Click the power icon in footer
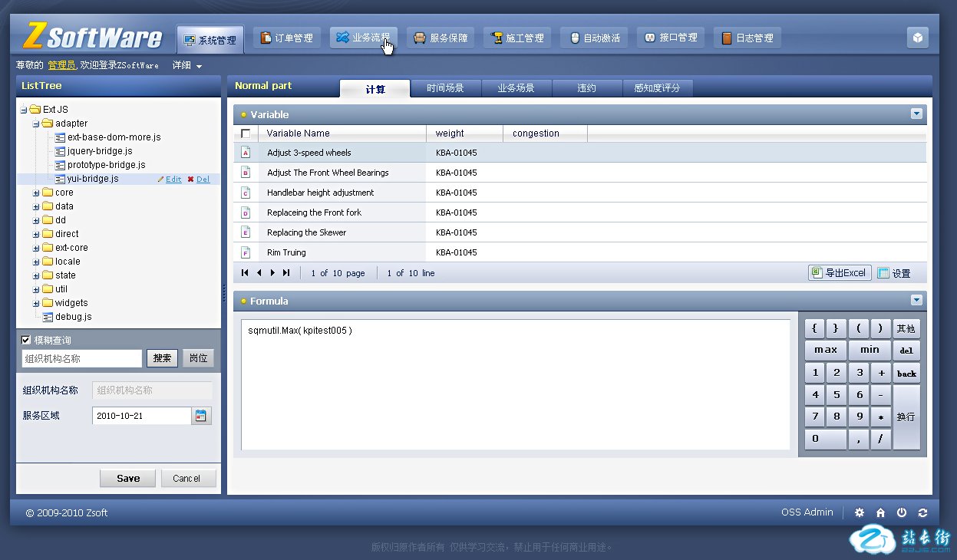This screenshot has height=560, width=957. 902,512
